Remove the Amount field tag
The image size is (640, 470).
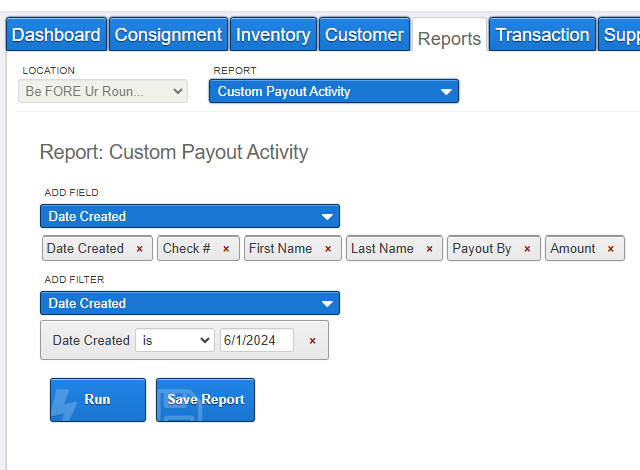point(611,249)
